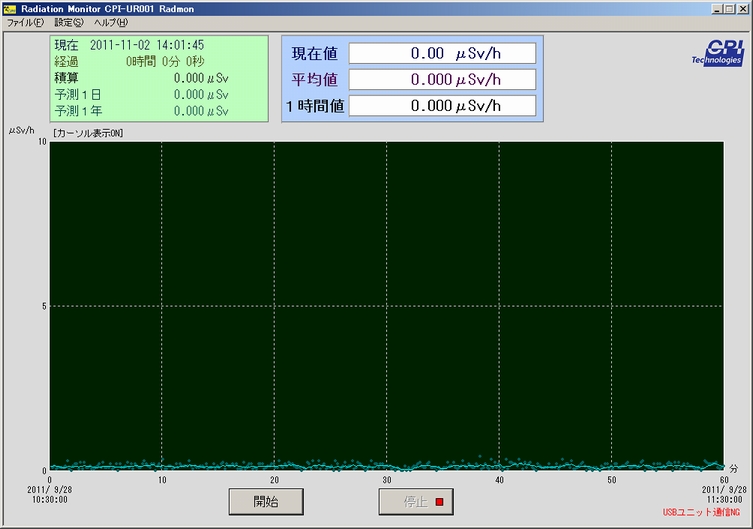Click the CPI Technologies logo
This screenshot has height=529, width=753.
click(717, 53)
